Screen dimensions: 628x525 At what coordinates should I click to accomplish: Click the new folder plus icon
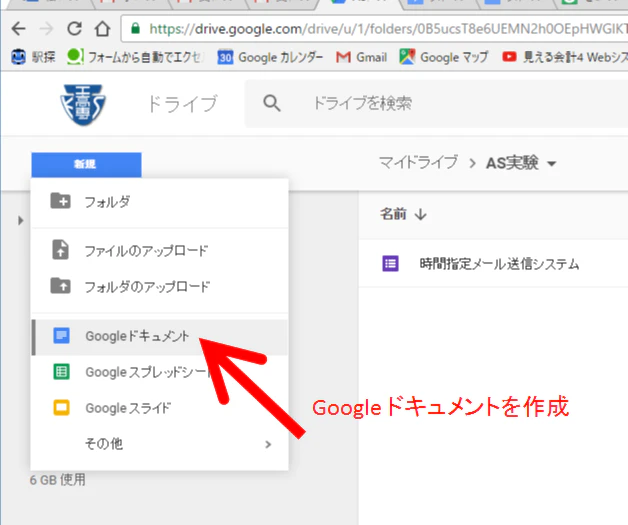60,201
